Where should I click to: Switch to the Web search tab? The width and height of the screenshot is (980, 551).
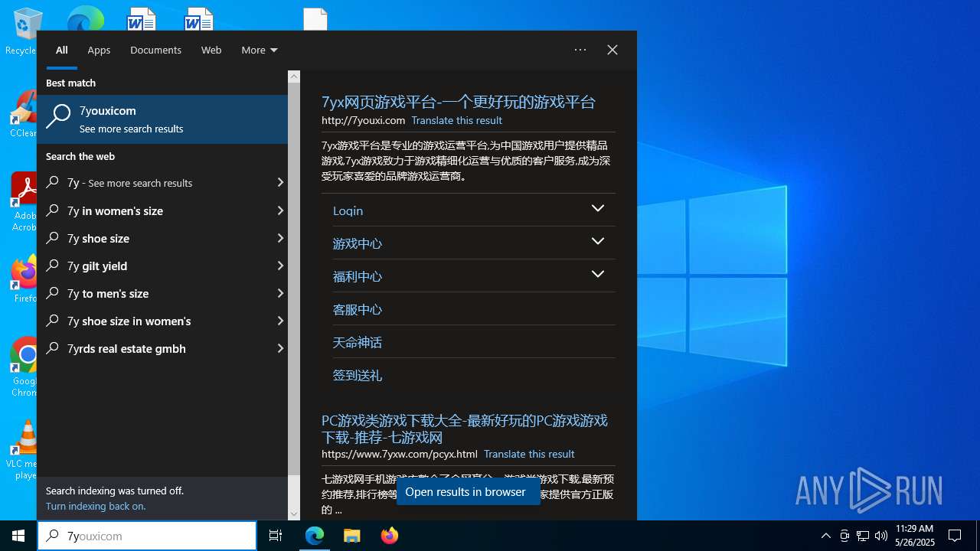211,50
